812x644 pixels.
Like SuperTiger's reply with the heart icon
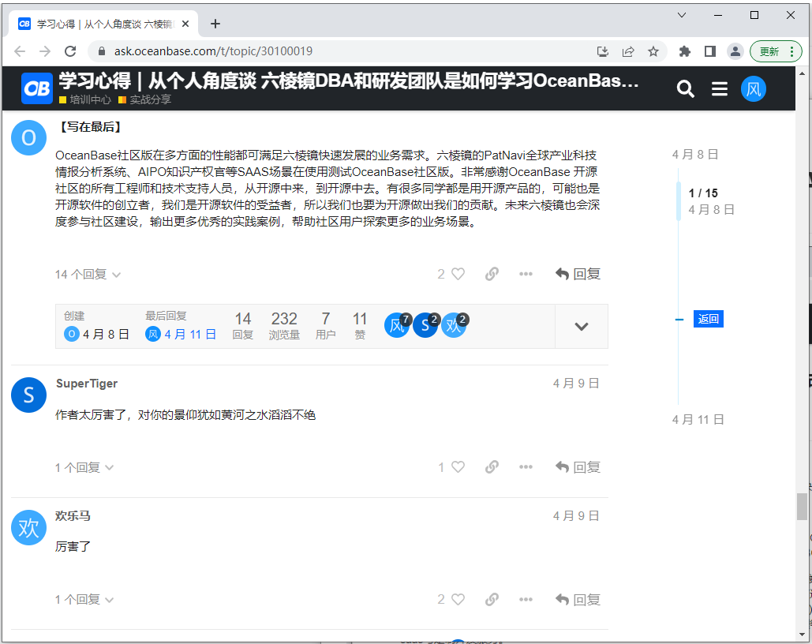click(x=458, y=467)
